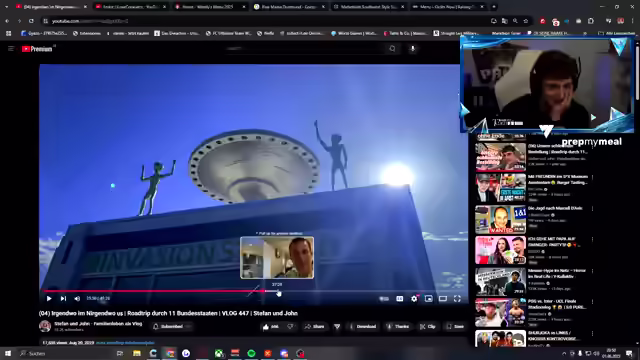Open options menu for 'Messer-Hype im Netz' video
Image resolution: width=640 pixels, height=360 pixels.
coord(592,271)
